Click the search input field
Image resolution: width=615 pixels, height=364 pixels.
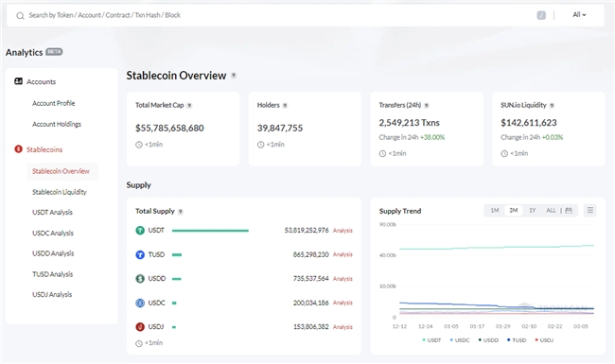(274, 15)
